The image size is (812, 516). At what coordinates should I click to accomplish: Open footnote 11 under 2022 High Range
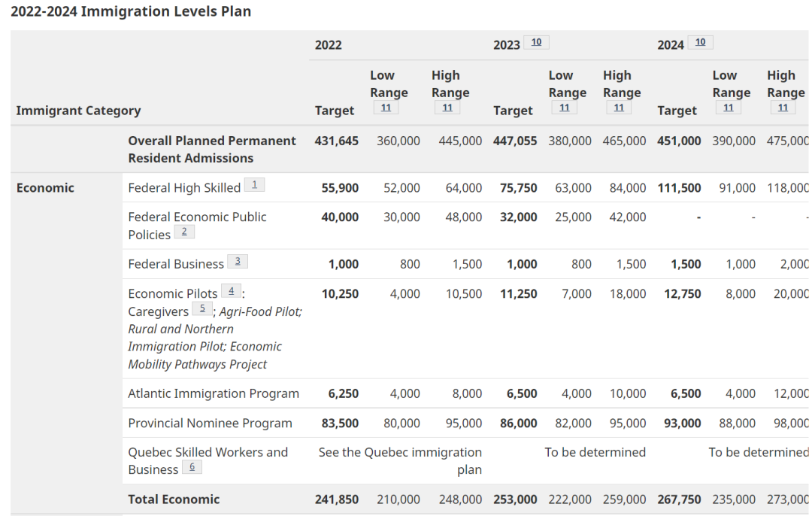point(447,108)
